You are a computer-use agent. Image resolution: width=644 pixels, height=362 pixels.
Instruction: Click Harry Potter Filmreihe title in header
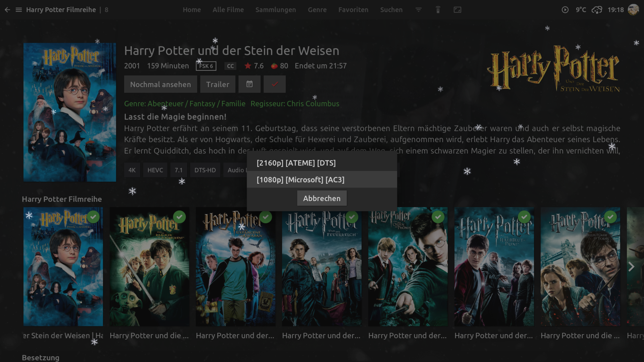(x=61, y=10)
